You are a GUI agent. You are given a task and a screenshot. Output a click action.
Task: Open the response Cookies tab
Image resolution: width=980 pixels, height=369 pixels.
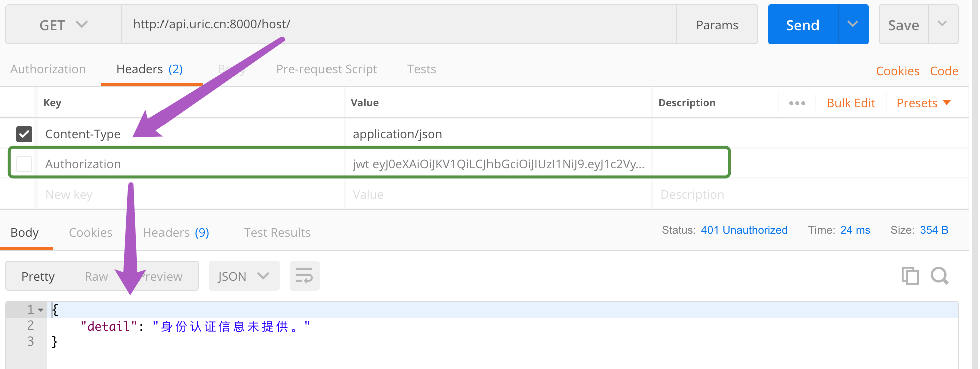coord(90,232)
